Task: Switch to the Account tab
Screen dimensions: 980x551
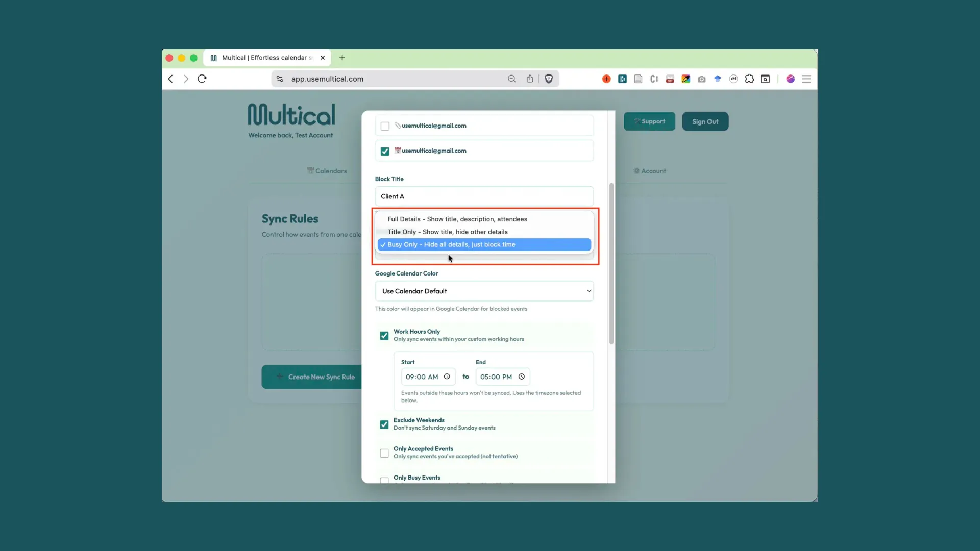Action: [650, 171]
